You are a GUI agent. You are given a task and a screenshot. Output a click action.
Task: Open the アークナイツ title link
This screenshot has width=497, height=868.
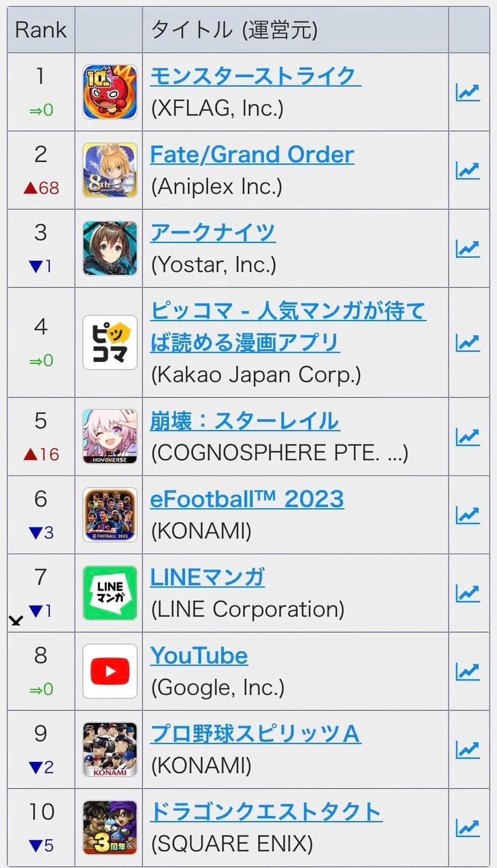point(213,233)
